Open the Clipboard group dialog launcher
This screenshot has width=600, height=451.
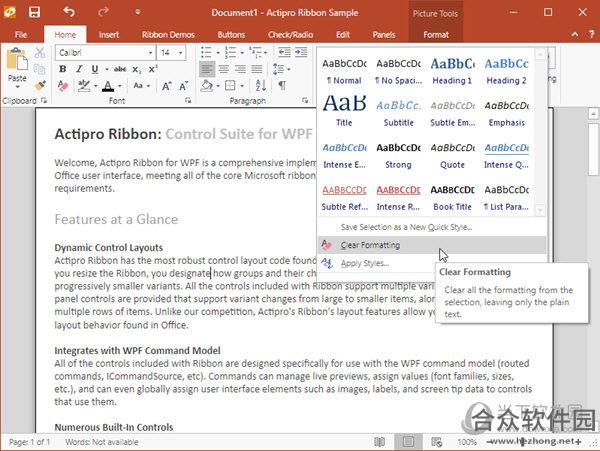(44, 101)
